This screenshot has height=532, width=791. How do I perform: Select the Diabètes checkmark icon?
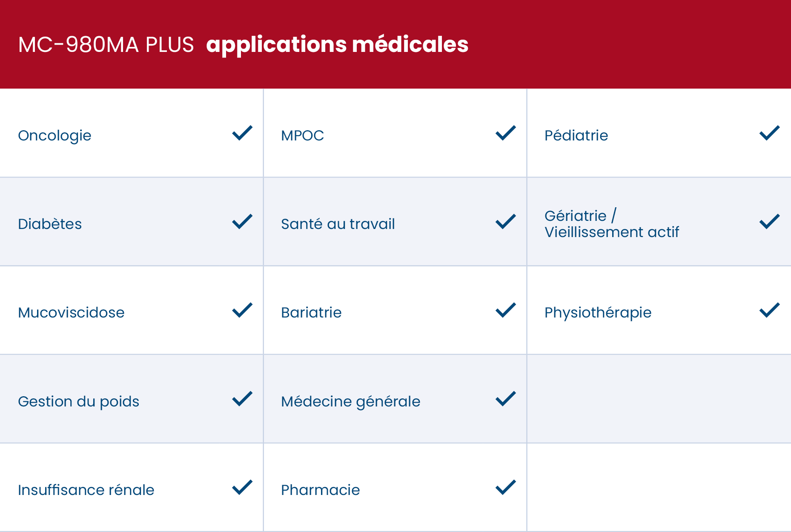click(x=242, y=222)
